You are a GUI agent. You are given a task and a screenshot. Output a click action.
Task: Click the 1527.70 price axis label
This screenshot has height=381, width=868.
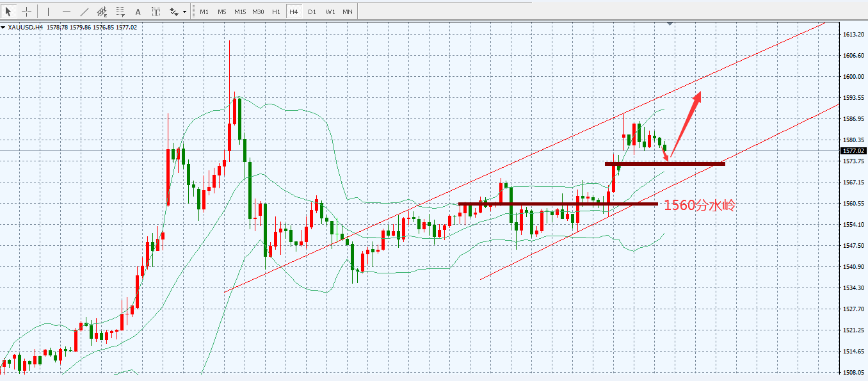coord(854,309)
